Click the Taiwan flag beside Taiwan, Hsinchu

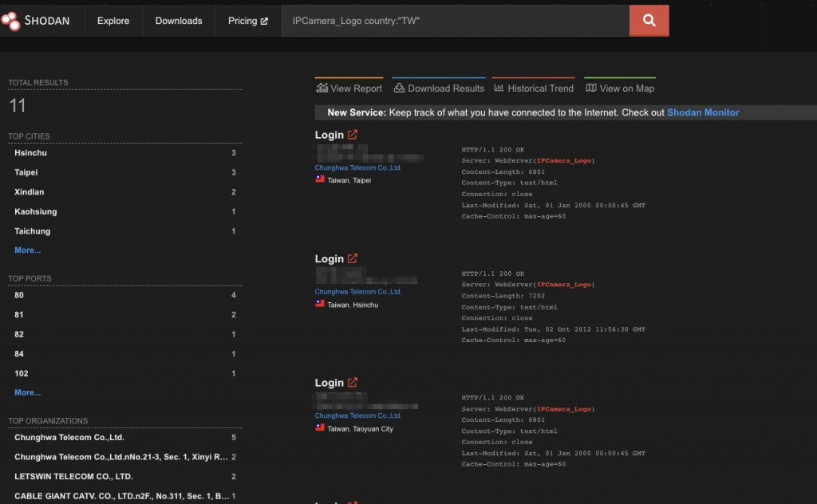click(x=320, y=304)
